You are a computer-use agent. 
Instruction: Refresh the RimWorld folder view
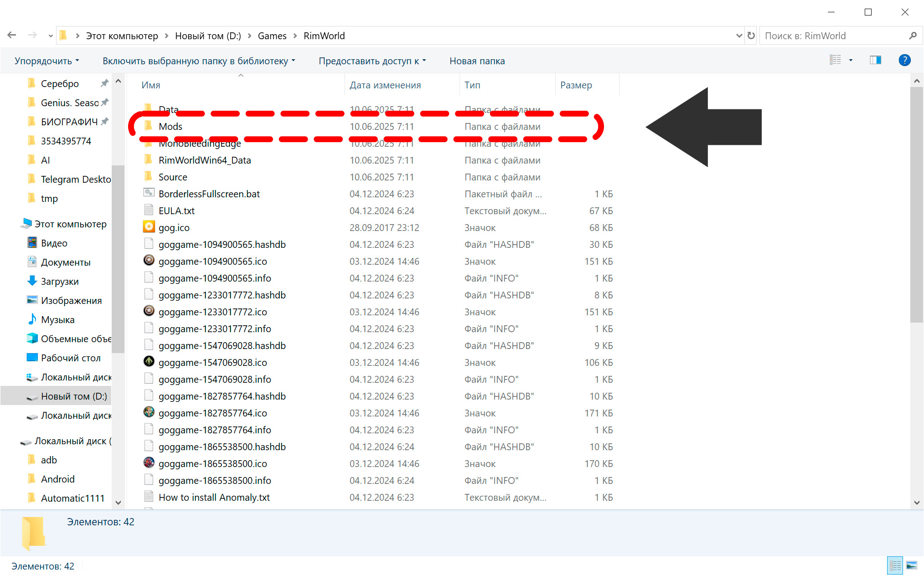point(751,36)
